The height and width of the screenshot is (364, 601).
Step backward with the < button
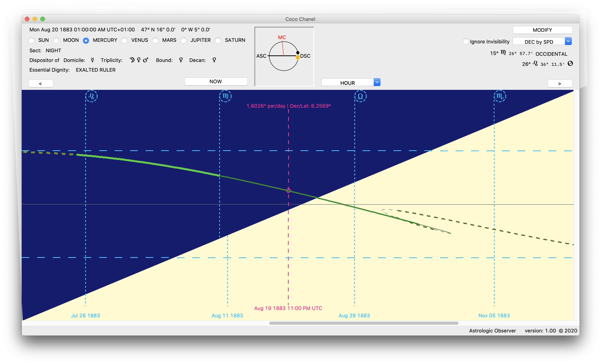[41, 83]
